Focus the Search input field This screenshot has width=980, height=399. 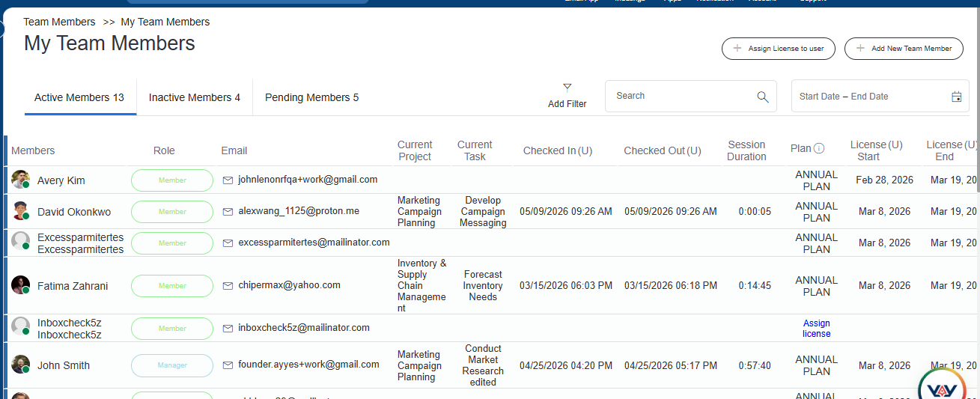tap(681, 96)
